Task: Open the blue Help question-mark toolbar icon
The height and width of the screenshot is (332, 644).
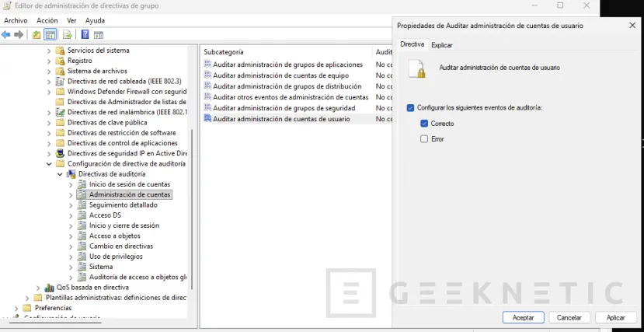Action: point(85,35)
